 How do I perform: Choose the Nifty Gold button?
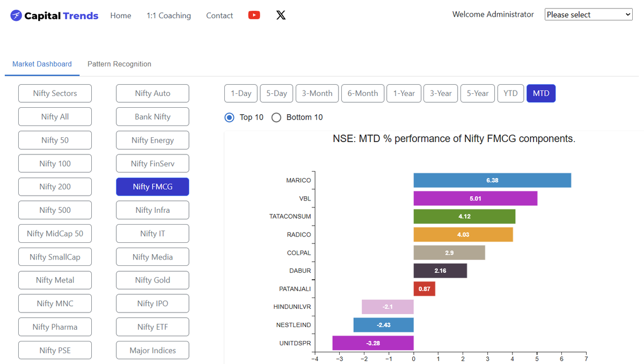[152, 280]
